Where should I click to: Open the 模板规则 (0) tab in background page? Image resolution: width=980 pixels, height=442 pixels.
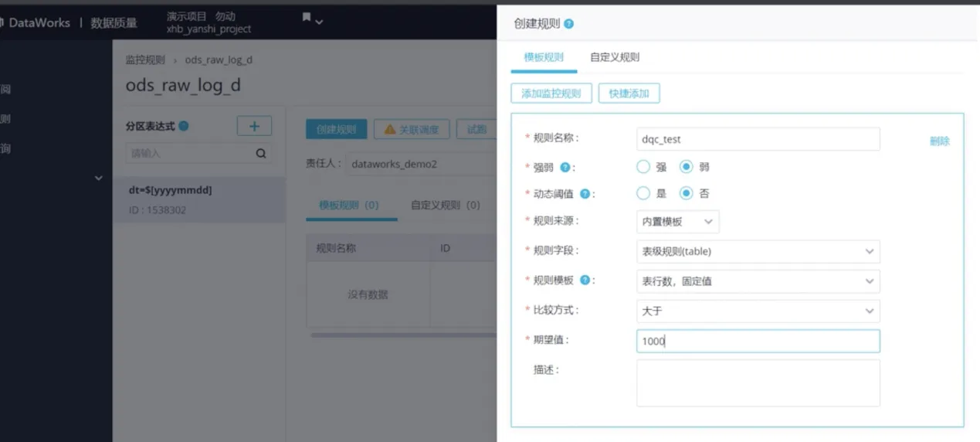(x=349, y=206)
